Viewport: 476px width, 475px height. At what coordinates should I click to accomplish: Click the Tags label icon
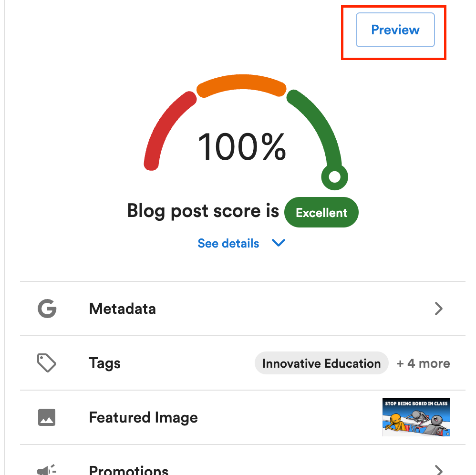click(46, 363)
